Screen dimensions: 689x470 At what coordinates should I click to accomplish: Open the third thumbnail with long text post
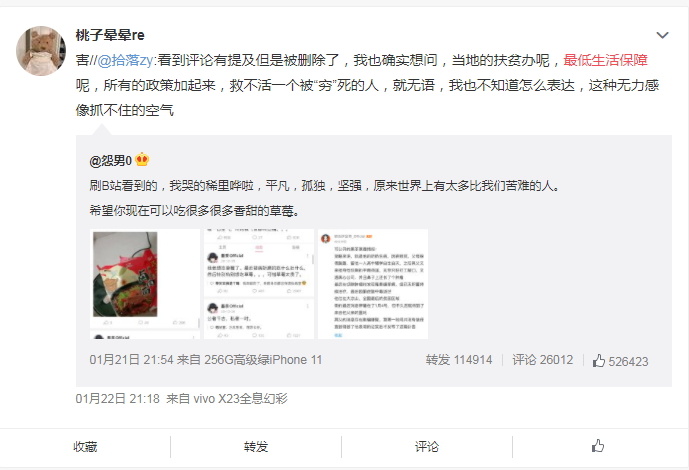pyautogui.click(x=373, y=284)
